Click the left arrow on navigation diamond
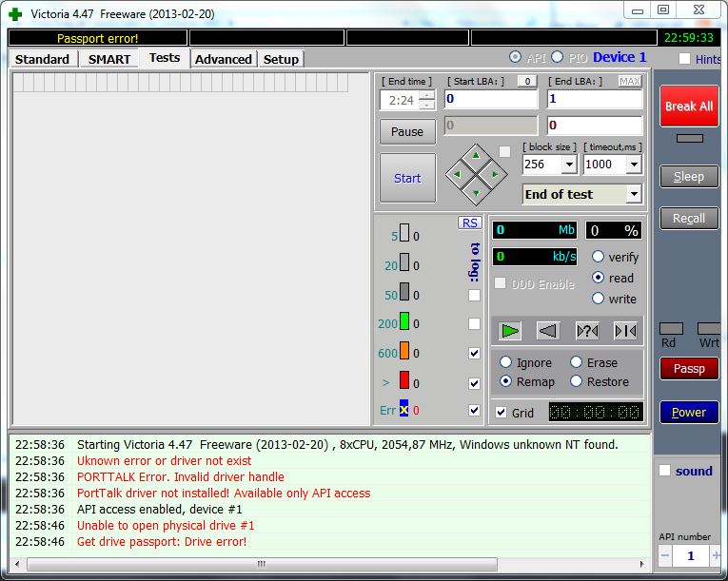 (457, 174)
